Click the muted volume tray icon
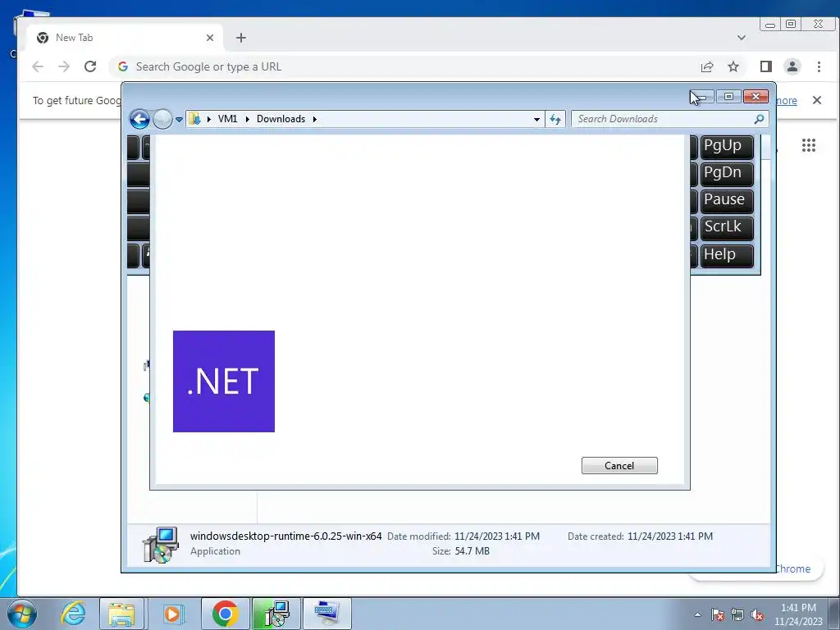 757,614
